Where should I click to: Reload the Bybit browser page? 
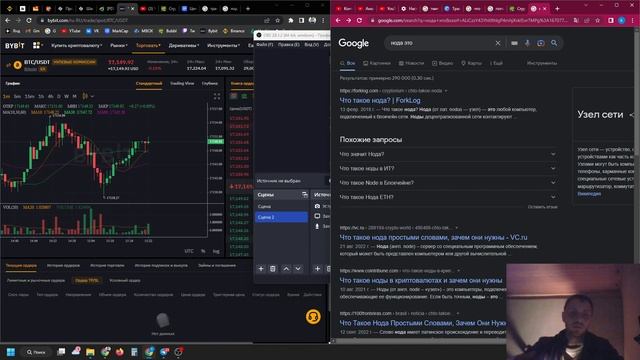click(29, 20)
